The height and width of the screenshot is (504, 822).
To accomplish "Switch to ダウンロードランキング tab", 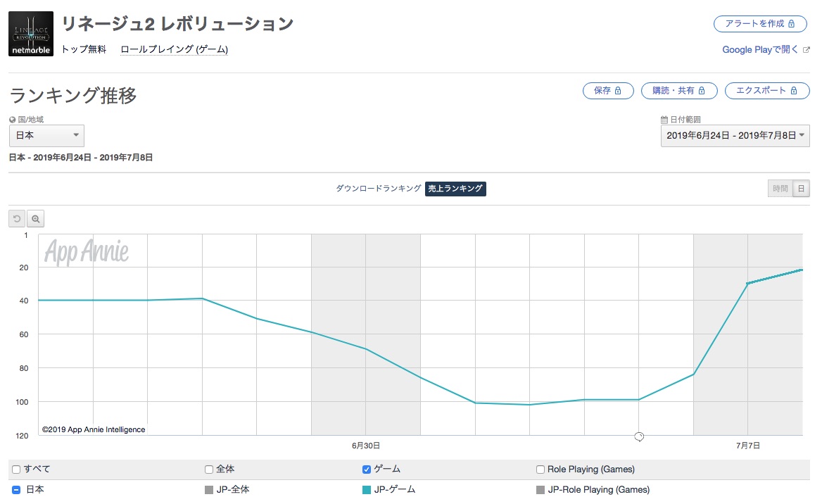I will coord(378,189).
